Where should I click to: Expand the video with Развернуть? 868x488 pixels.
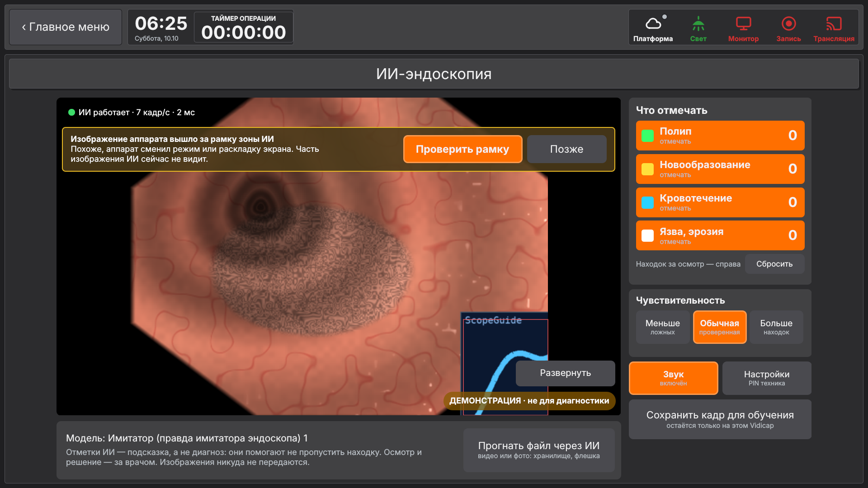pos(565,373)
